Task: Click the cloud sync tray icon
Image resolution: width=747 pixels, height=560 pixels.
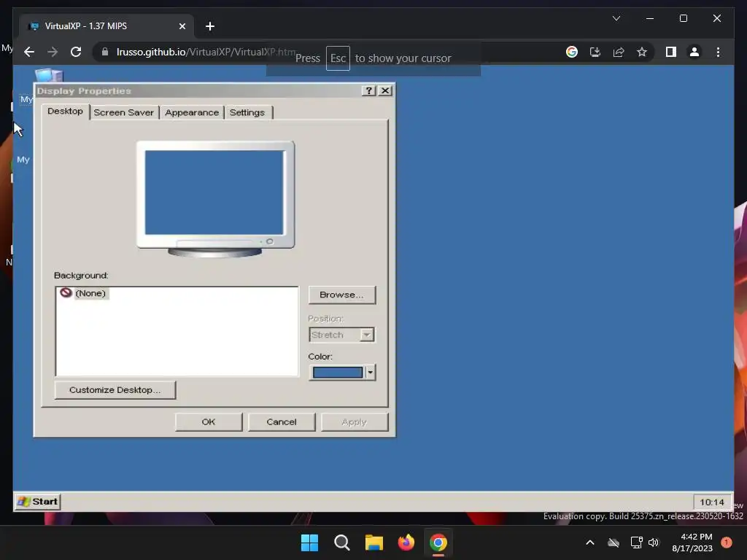Action: tap(614, 542)
